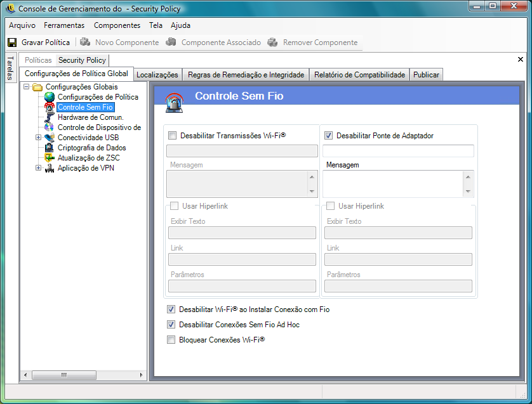
Task: Click the Criptografia de Dados icon
Action: point(50,148)
